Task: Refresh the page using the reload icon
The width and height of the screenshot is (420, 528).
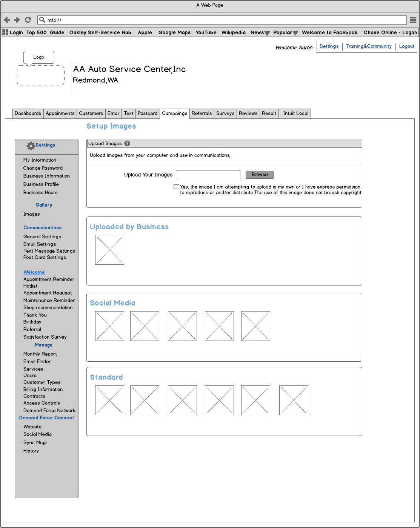Action: pyautogui.click(x=28, y=20)
